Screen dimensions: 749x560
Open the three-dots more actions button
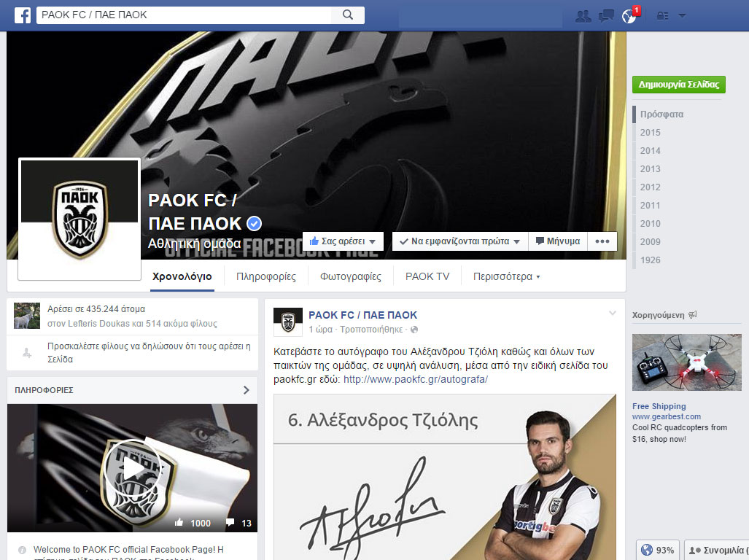tap(602, 241)
